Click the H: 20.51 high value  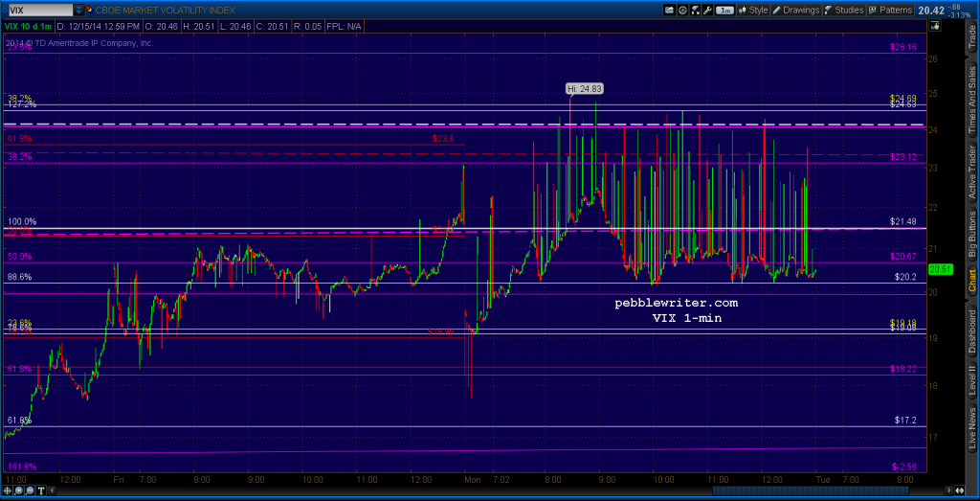click(200, 26)
